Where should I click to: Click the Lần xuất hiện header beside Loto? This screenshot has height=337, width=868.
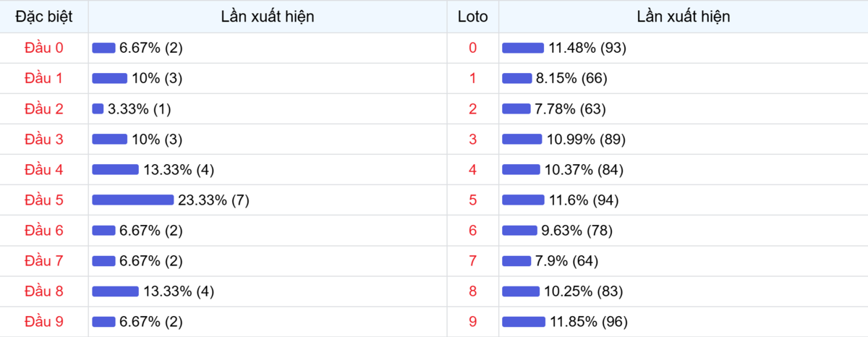[684, 17]
